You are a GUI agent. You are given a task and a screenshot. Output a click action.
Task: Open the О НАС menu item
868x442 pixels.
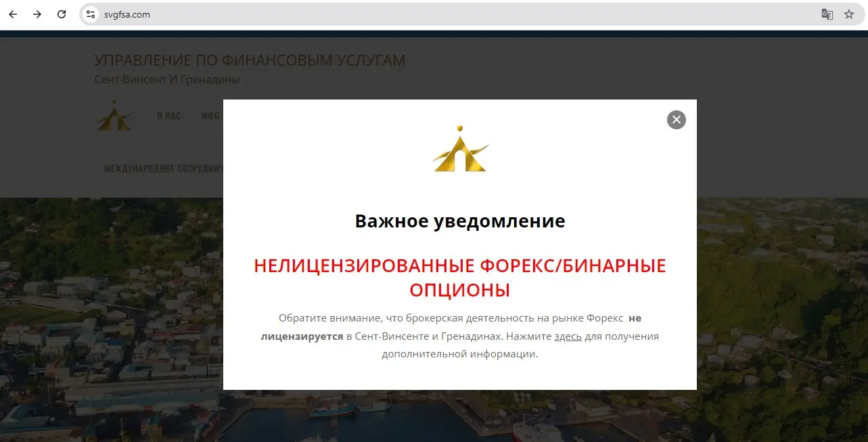[x=169, y=115]
